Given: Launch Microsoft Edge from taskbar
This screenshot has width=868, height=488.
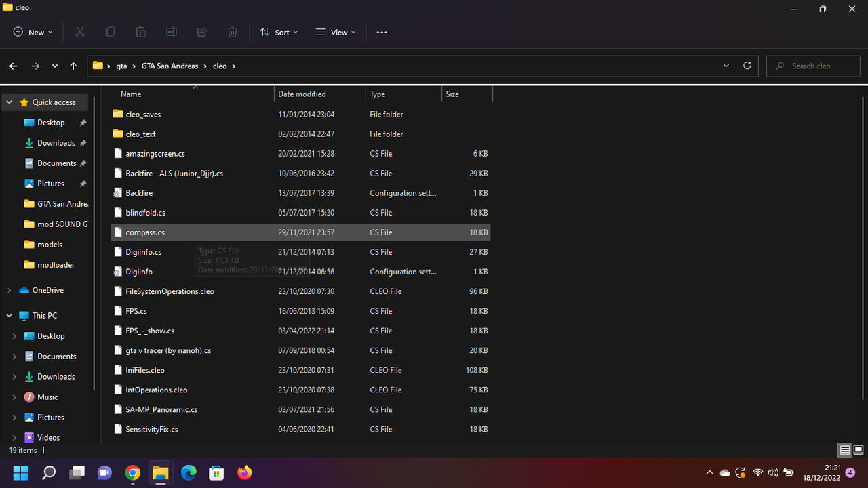Looking at the screenshot, I should click(x=189, y=472).
